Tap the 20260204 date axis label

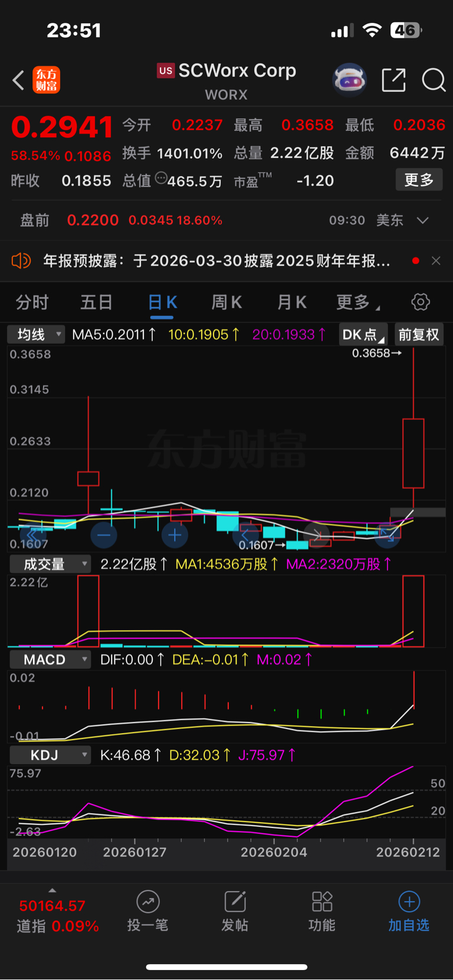[x=274, y=852]
